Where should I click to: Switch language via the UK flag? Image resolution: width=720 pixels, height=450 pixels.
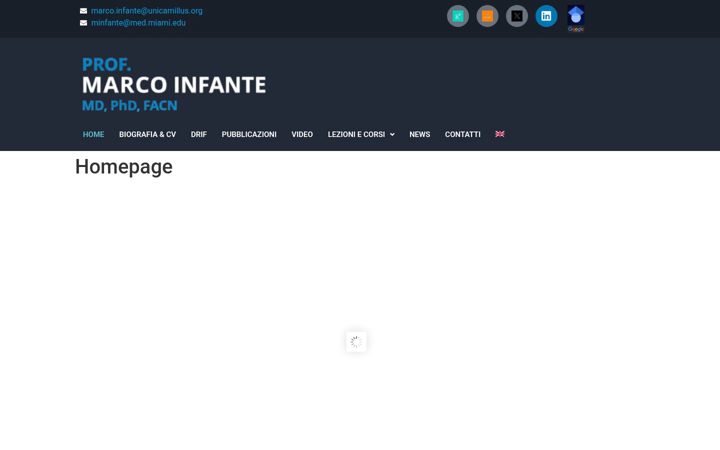click(500, 134)
